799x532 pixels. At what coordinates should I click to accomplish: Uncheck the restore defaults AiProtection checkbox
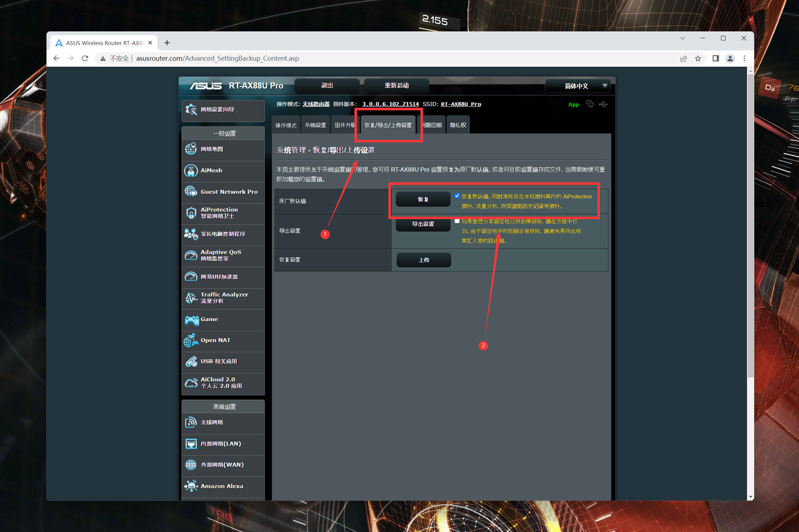(457, 196)
